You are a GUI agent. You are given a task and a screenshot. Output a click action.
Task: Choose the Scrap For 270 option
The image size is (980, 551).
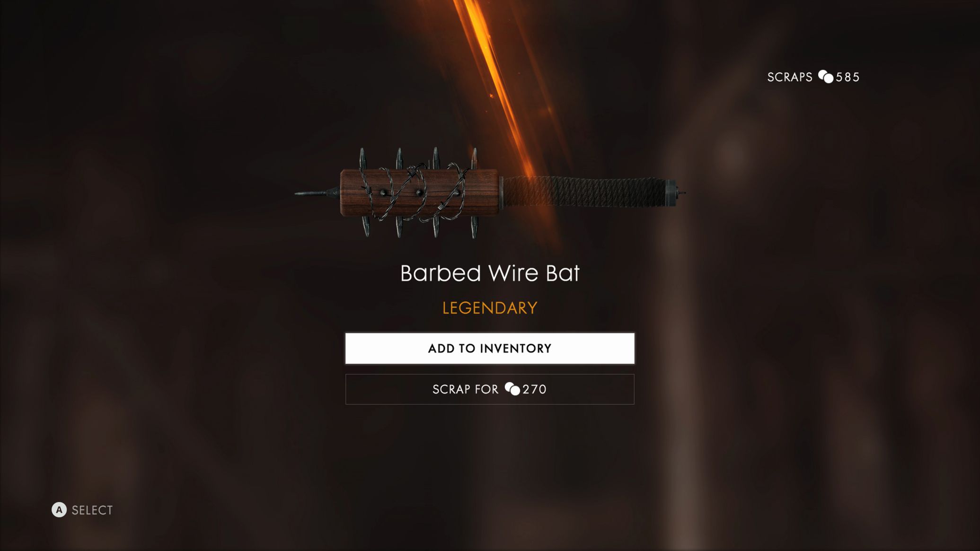coord(490,389)
